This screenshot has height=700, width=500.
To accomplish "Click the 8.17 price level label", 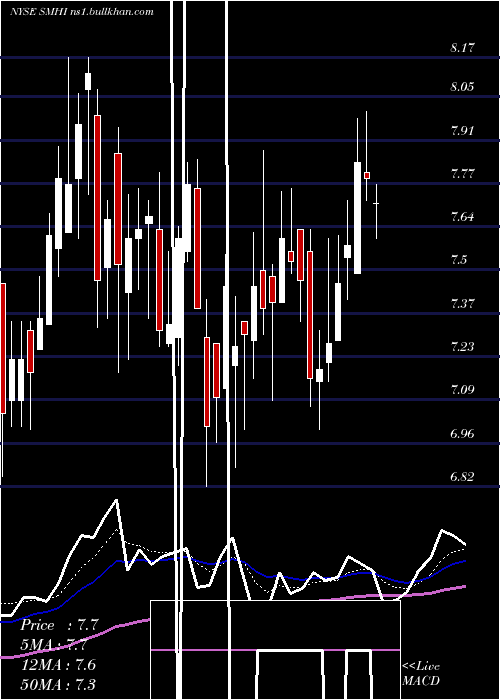I will pos(462,48).
